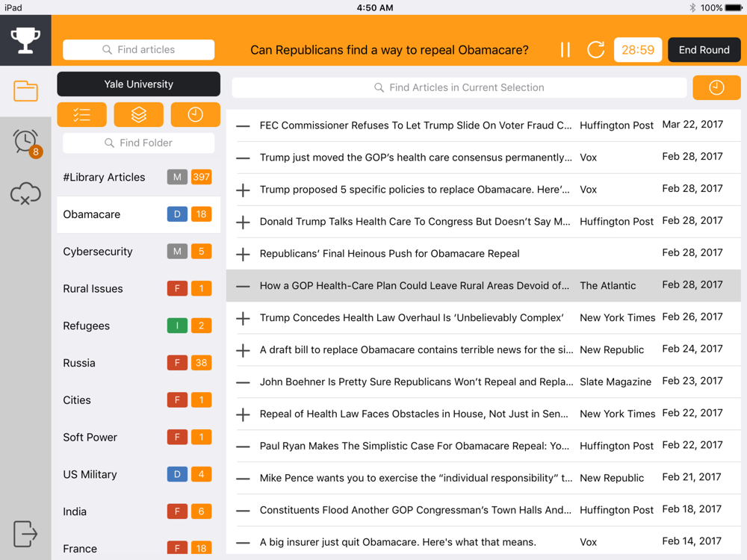Select the Obamacare folder

click(x=139, y=214)
